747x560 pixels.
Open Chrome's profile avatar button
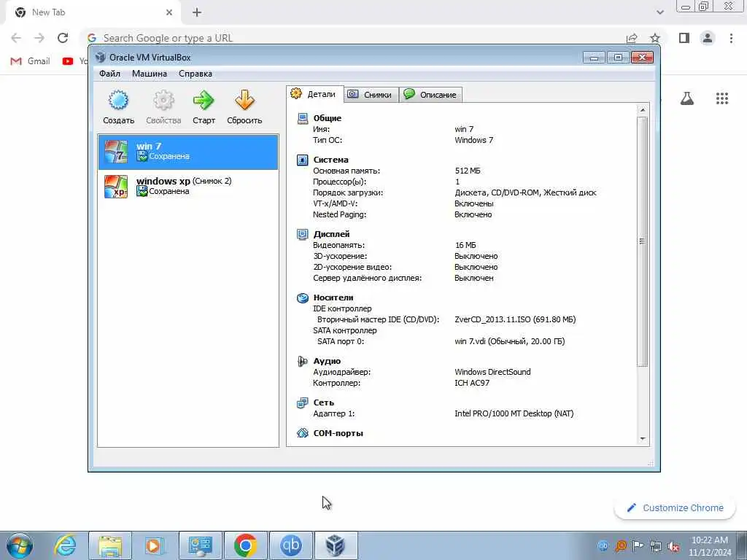pyautogui.click(x=708, y=38)
